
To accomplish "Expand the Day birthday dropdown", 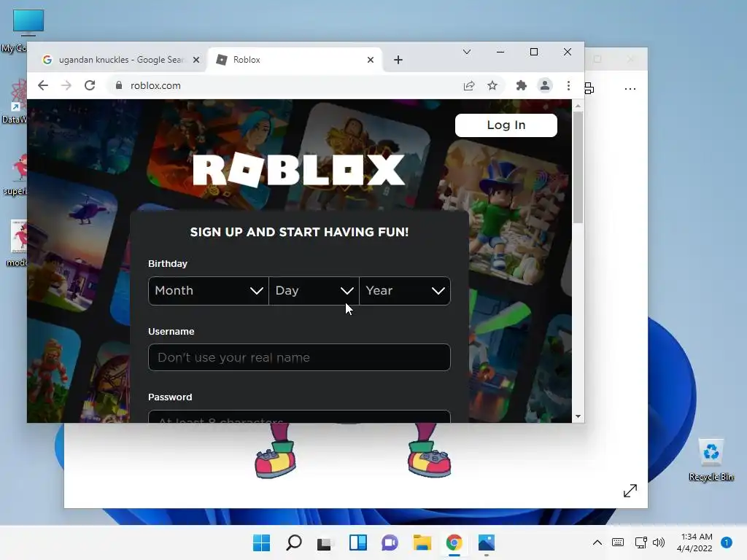I will tap(314, 290).
